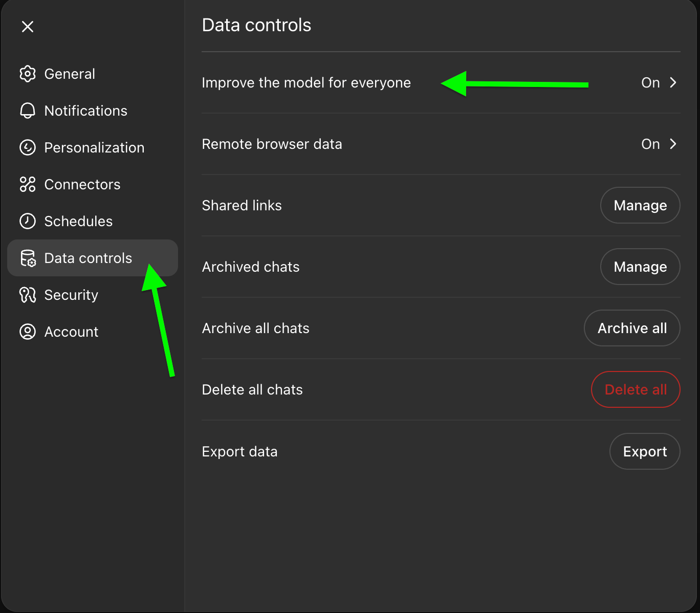Go to the Account section
The width and height of the screenshot is (700, 613).
pyautogui.click(x=71, y=332)
